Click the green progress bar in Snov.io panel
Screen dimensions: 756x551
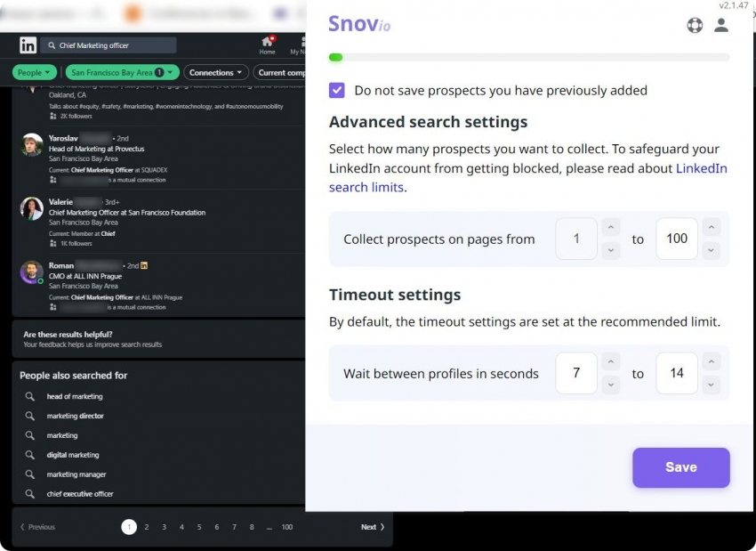(335, 58)
